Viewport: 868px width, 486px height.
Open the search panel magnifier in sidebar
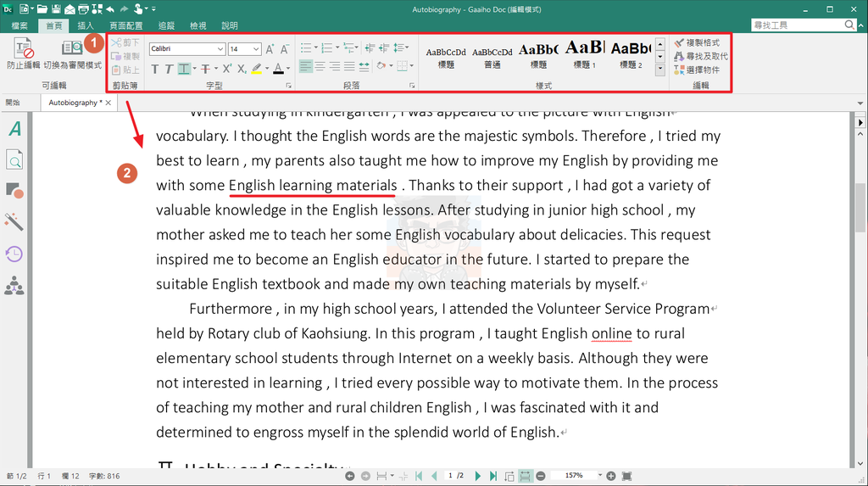coord(14,159)
